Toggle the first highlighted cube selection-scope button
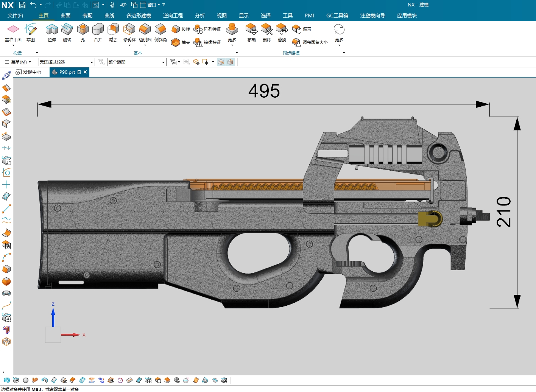The image size is (536, 392). click(x=221, y=62)
